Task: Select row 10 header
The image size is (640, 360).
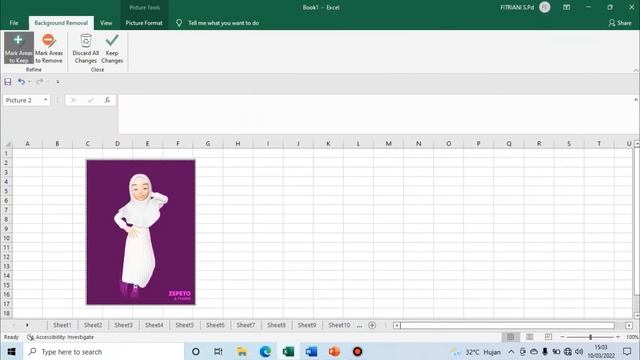Action: pos(7,238)
